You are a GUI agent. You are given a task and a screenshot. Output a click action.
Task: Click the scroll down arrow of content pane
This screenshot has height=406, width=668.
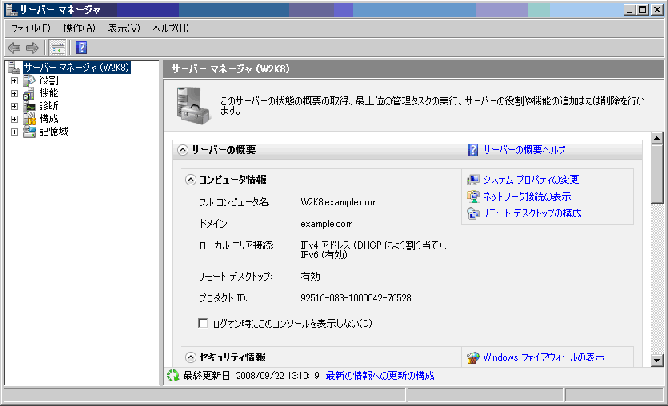656,360
